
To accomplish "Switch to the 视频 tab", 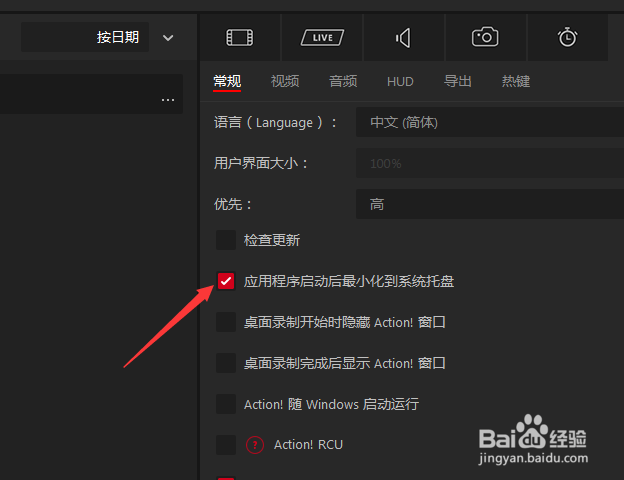I will coord(285,81).
